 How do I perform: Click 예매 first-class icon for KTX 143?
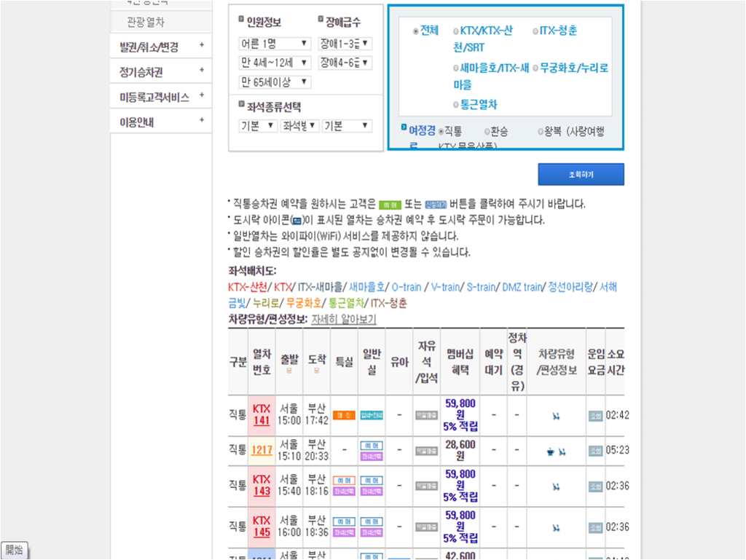coord(344,481)
